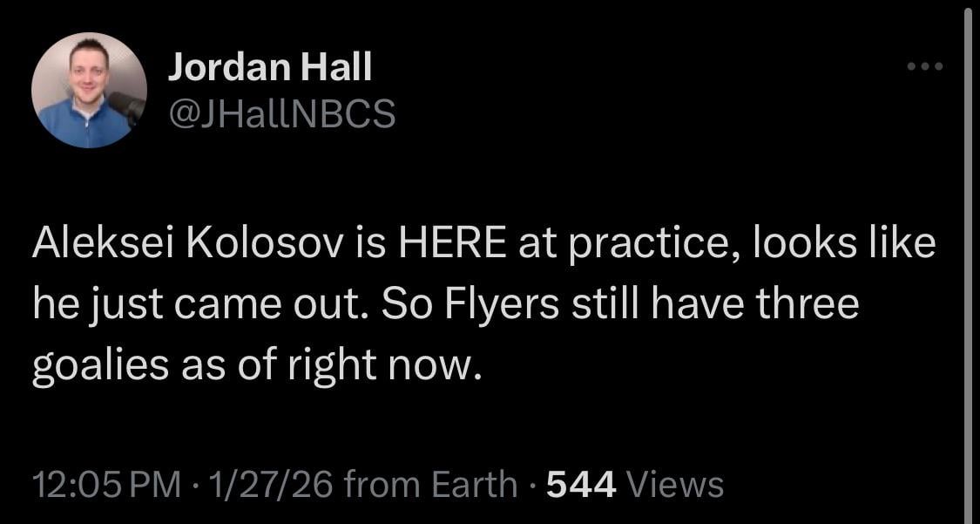The height and width of the screenshot is (524, 980).
Task: View the 544 Views analytics link
Action: [632, 482]
